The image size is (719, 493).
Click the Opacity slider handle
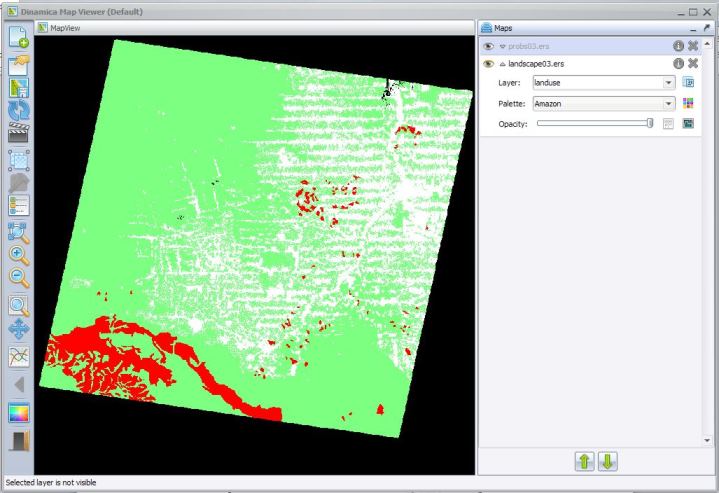650,123
